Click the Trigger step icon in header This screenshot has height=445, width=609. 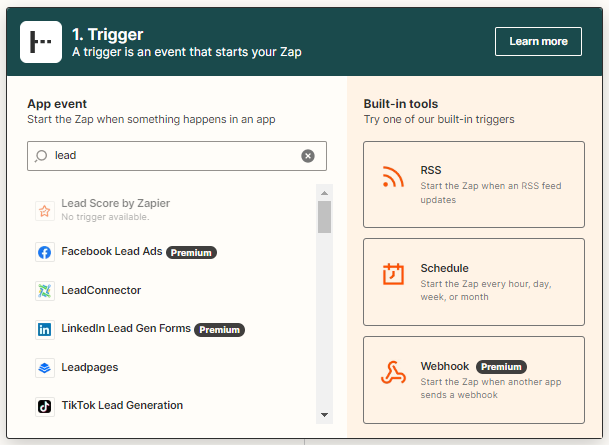[41, 42]
